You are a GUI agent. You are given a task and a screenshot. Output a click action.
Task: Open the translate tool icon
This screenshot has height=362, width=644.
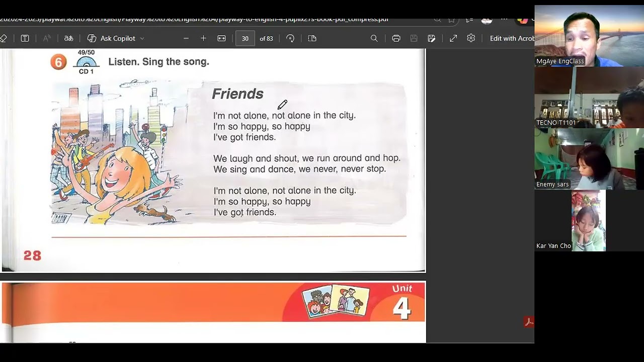[x=68, y=38]
